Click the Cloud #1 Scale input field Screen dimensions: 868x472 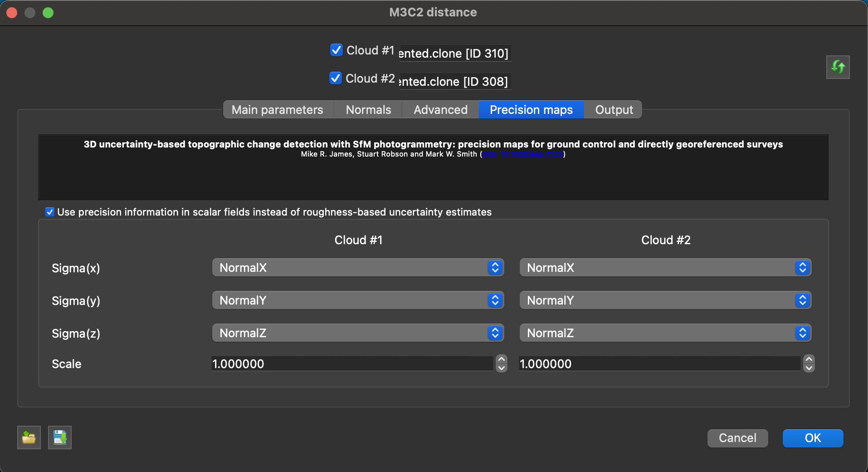(x=351, y=364)
